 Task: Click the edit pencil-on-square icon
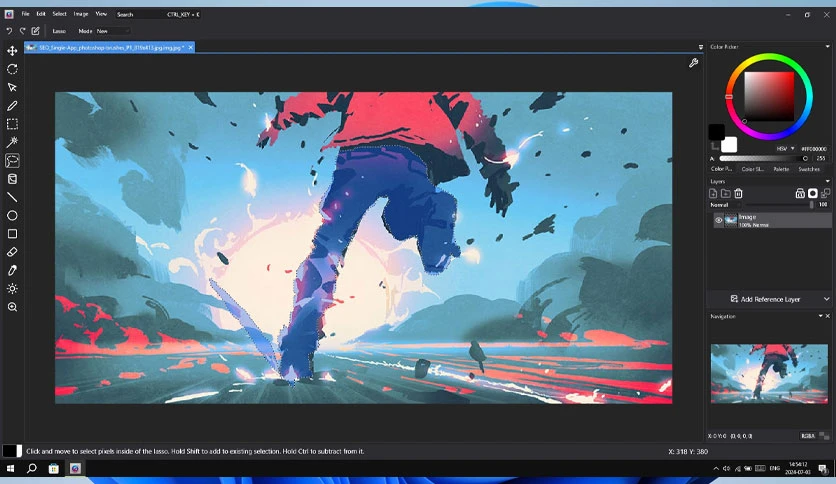(x=36, y=31)
